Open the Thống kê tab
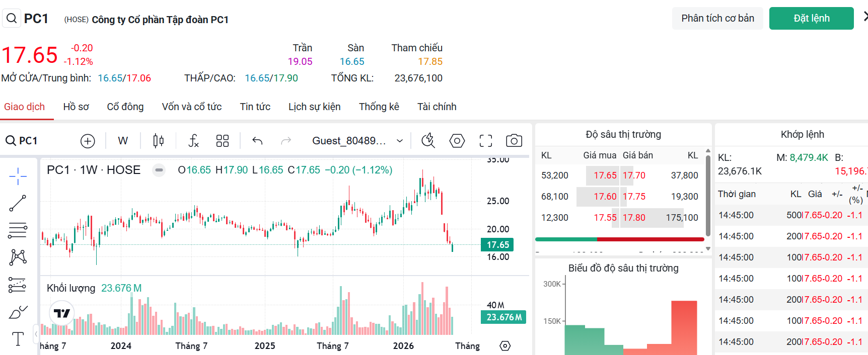 point(379,107)
